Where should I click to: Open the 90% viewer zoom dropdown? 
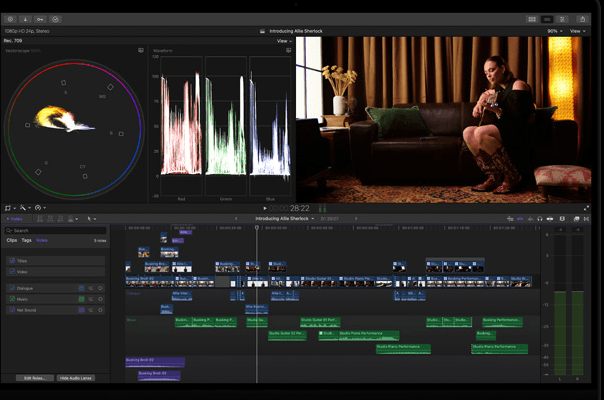click(555, 31)
